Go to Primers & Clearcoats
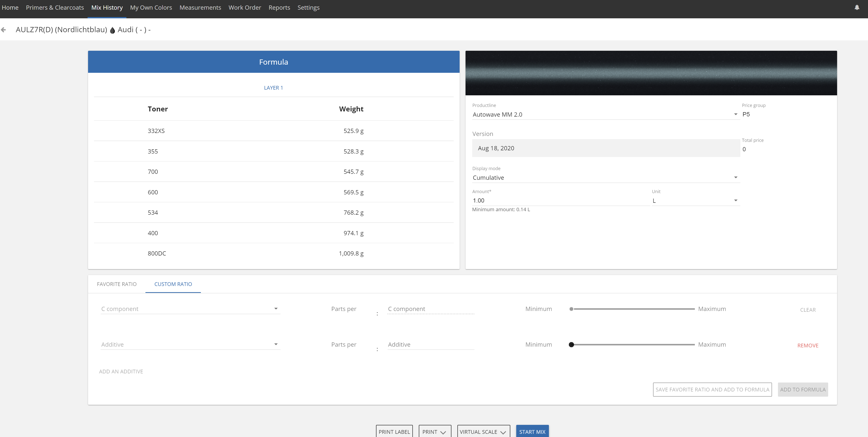Viewport: 868px width, 437px height. coord(55,7)
